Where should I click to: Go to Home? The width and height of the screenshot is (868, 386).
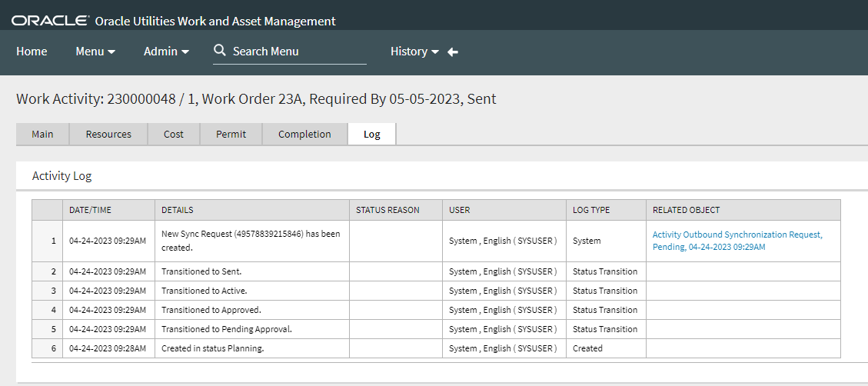(x=32, y=52)
